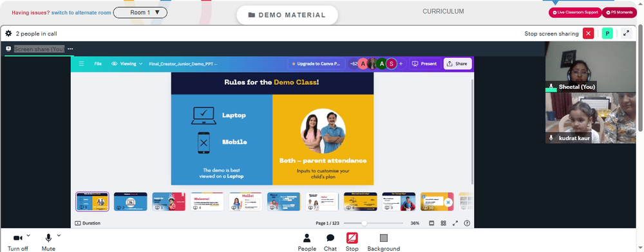Viewport: 644px width, 252px height.
Task: Click the Page 1 / 123 indicator
Action: tap(327, 223)
